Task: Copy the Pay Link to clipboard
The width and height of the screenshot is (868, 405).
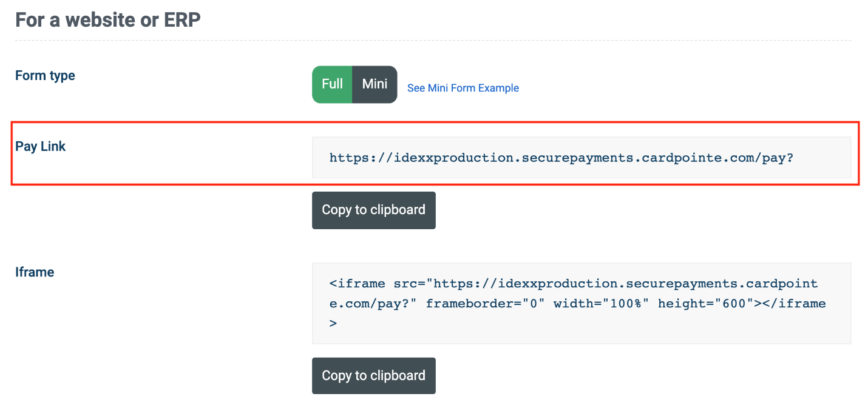Action: [373, 210]
